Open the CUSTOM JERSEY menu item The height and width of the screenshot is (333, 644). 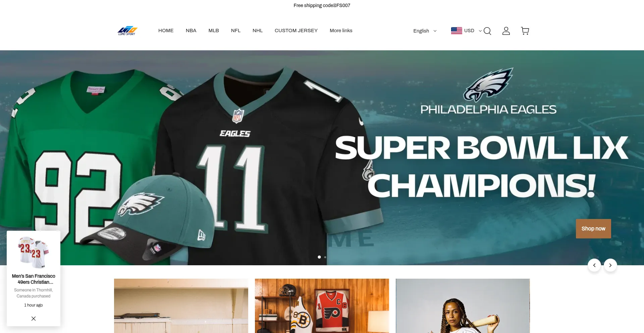296,31
